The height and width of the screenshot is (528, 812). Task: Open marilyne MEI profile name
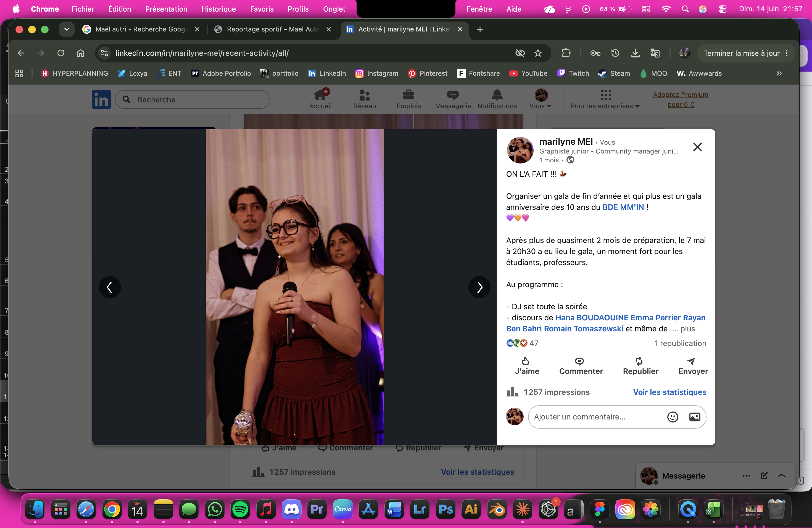(x=566, y=142)
